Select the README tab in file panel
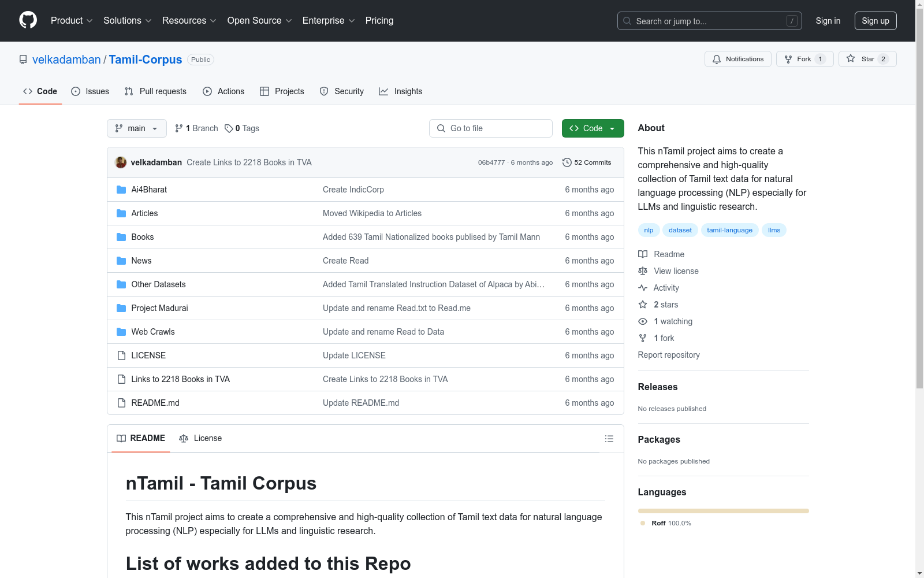This screenshot has width=924, height=578. [141, 438]
